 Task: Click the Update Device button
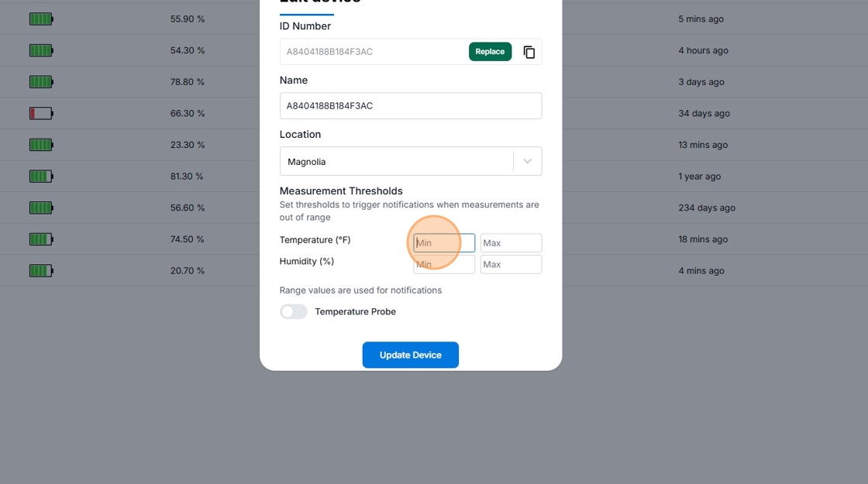tap(411, 355)
